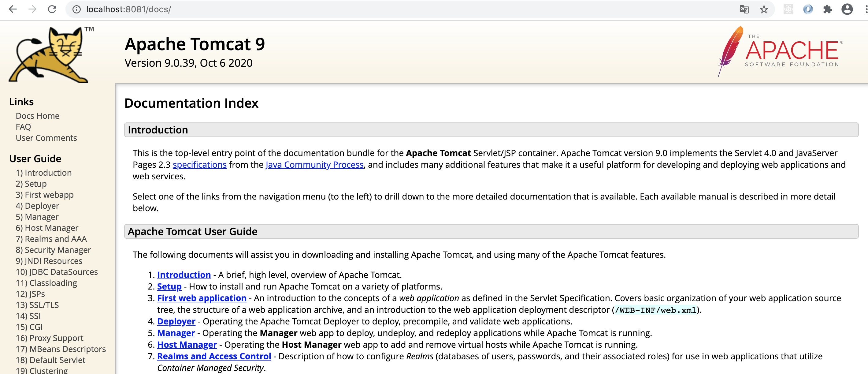Click the Realms and Access Control link
Screen dimensions: 868x374
coord(214,356)
